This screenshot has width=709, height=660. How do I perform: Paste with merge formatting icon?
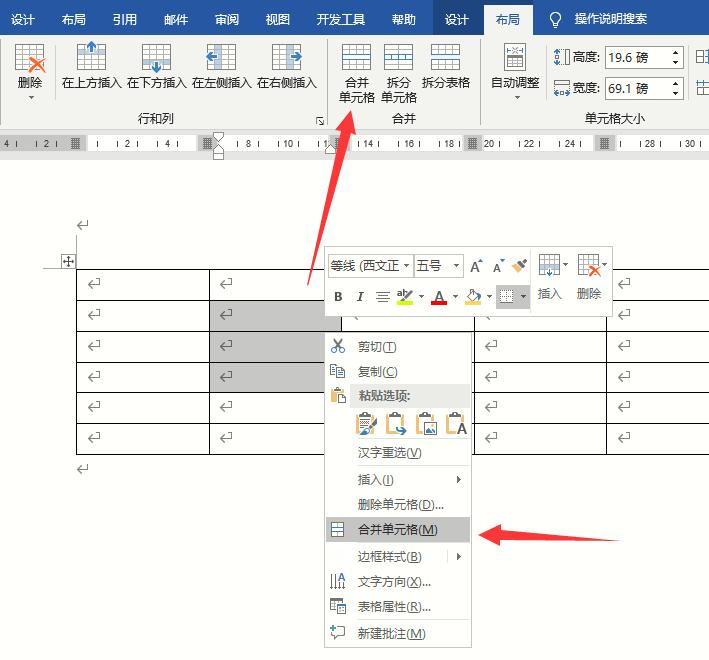click(x=396, y=424)
